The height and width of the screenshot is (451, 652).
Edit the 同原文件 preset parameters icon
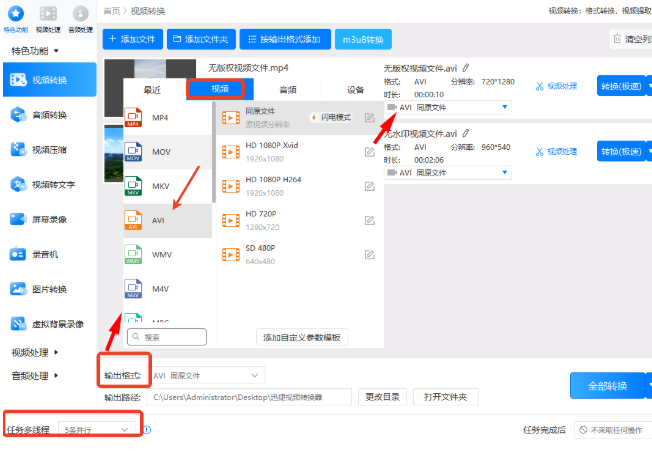coord(370,118)
